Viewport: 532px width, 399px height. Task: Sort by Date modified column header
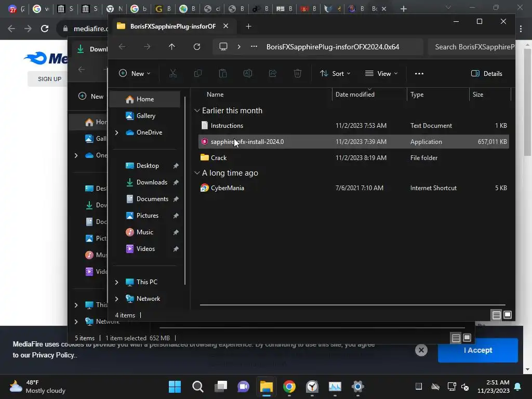[355, 95]
